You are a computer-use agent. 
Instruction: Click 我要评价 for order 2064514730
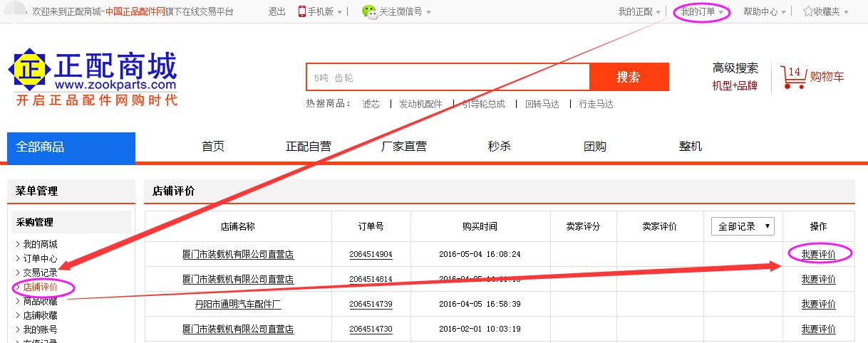pos(818,329)
